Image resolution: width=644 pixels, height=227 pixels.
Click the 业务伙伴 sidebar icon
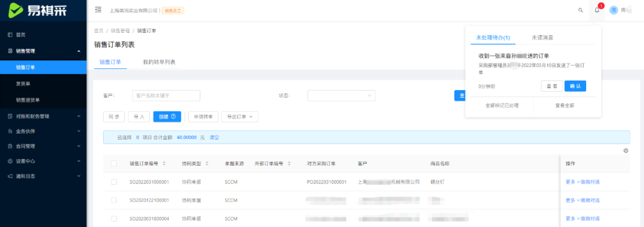tap(10, 131)
